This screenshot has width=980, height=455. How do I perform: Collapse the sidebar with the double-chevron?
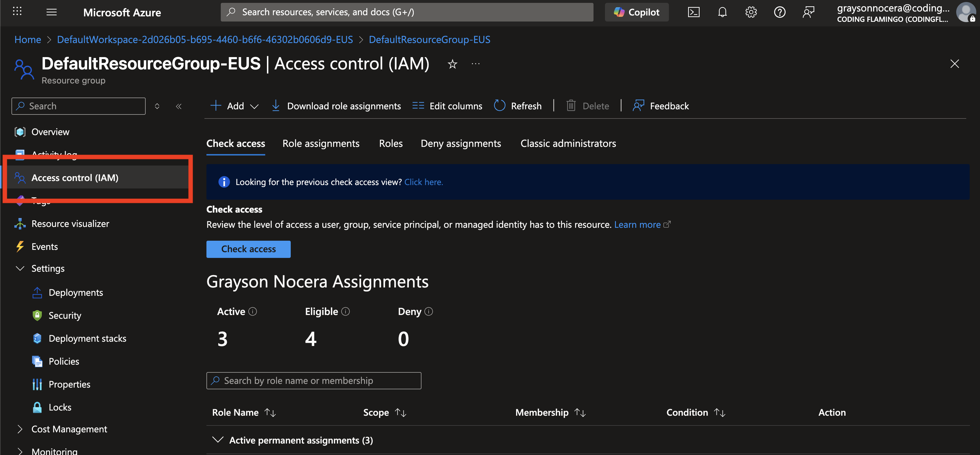click(178, 106)
